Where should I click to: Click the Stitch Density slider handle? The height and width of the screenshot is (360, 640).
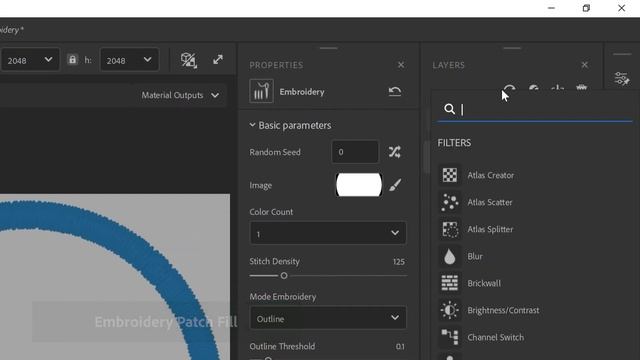(x=284, y=276)
